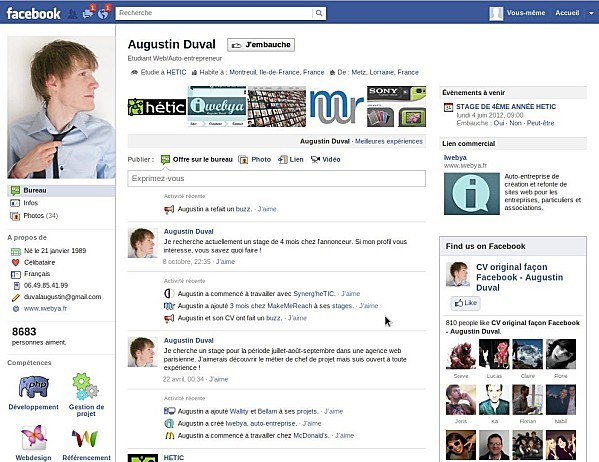Viewport: 599px width, 462px height.
Task: Open the globe notifications icon
Action: [103, 13]
